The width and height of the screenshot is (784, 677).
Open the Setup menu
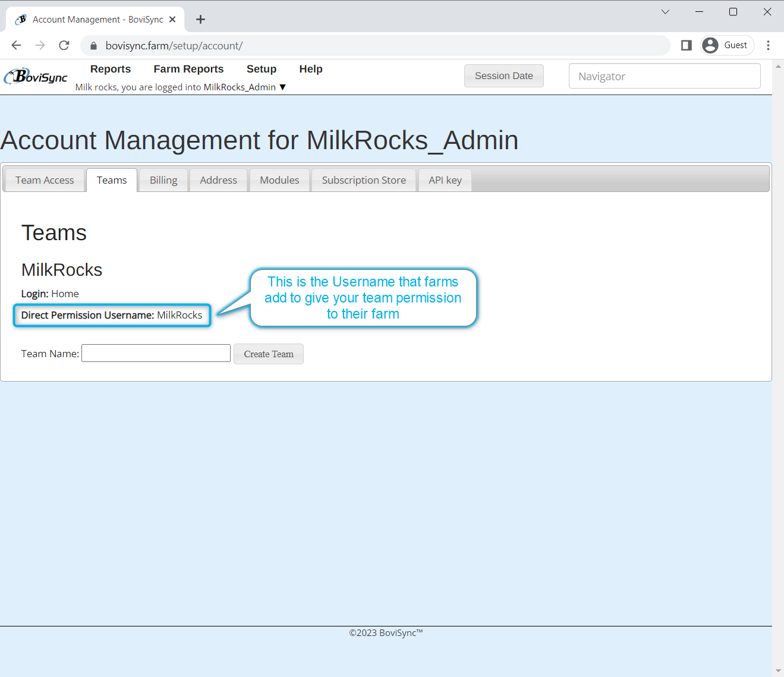262,69
